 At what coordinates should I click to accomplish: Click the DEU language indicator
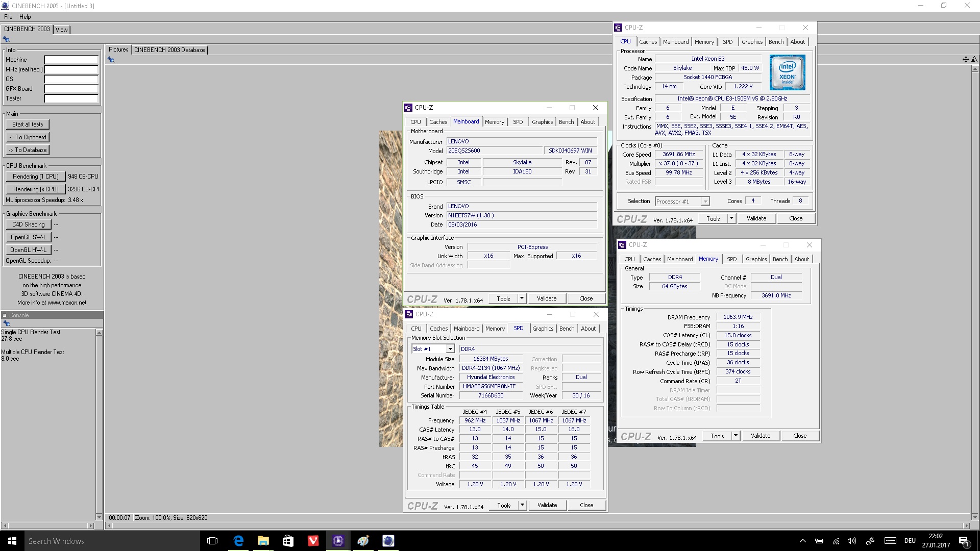pyautogui.click(x=910, y=541)
